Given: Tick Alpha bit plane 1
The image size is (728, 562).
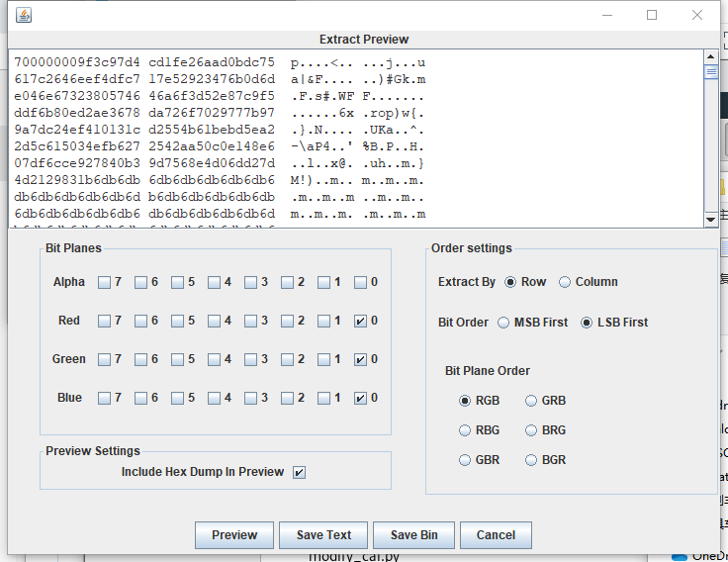Looking at the screenshot, I should 323,282.
